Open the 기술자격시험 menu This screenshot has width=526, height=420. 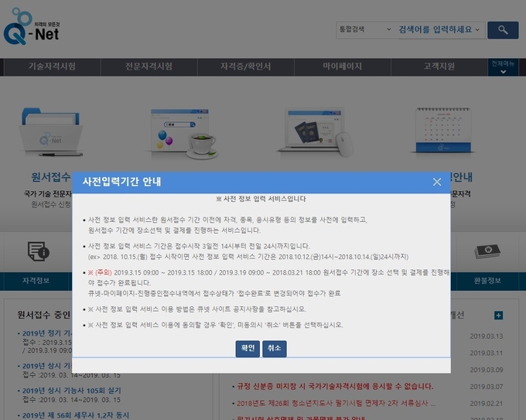[52, 67]
